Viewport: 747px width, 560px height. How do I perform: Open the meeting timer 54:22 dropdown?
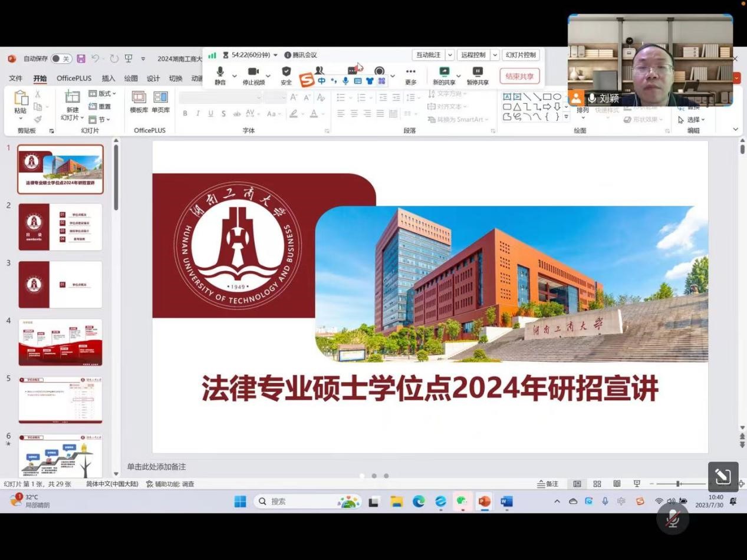(x=275, y=55)
